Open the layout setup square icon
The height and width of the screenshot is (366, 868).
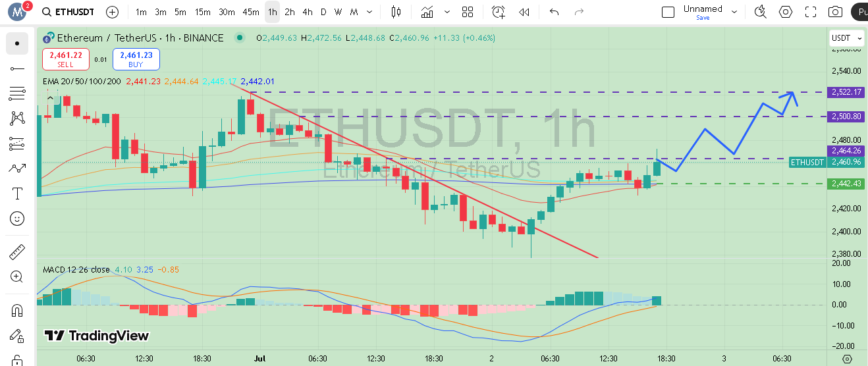click(668, 12)
